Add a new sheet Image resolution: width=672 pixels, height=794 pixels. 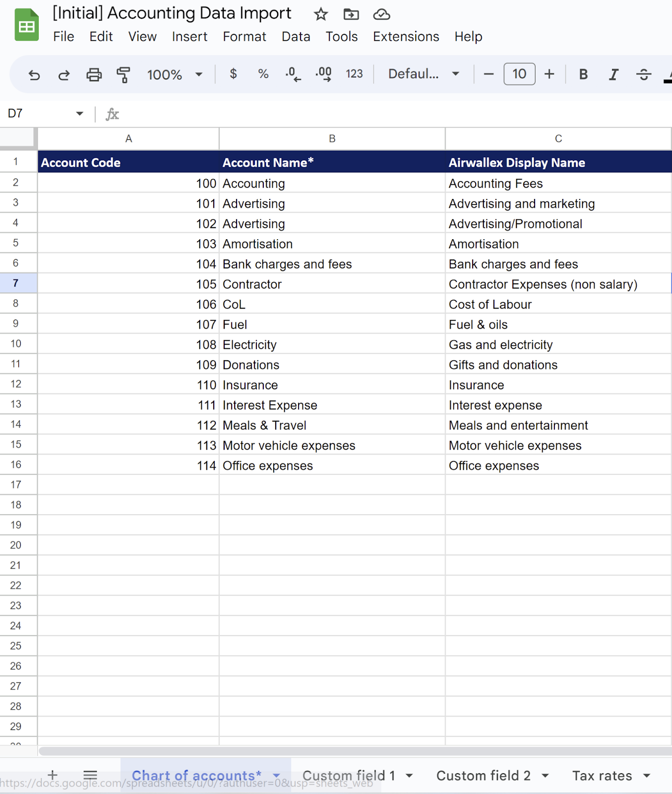pyautogui.click(x=53, y=775)
